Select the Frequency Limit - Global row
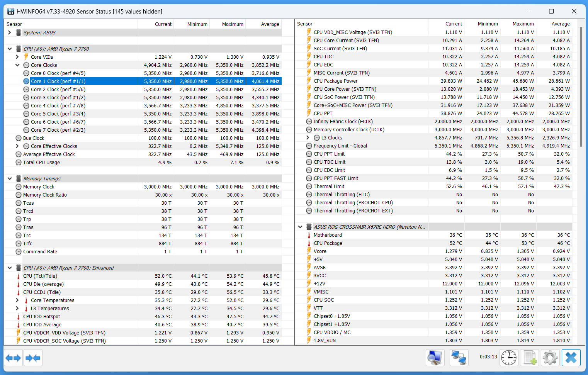The width and height of the screenshot is (588, 375). (x=433, y=146)
